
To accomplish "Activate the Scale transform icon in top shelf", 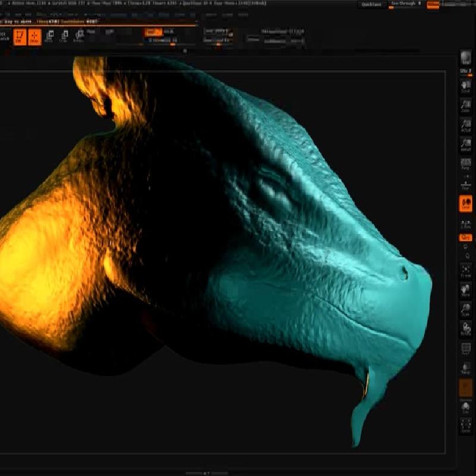I will [64, 37].
